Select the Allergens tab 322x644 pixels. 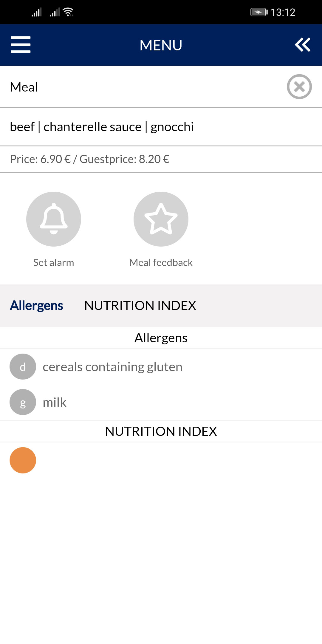tap(36, 306)
